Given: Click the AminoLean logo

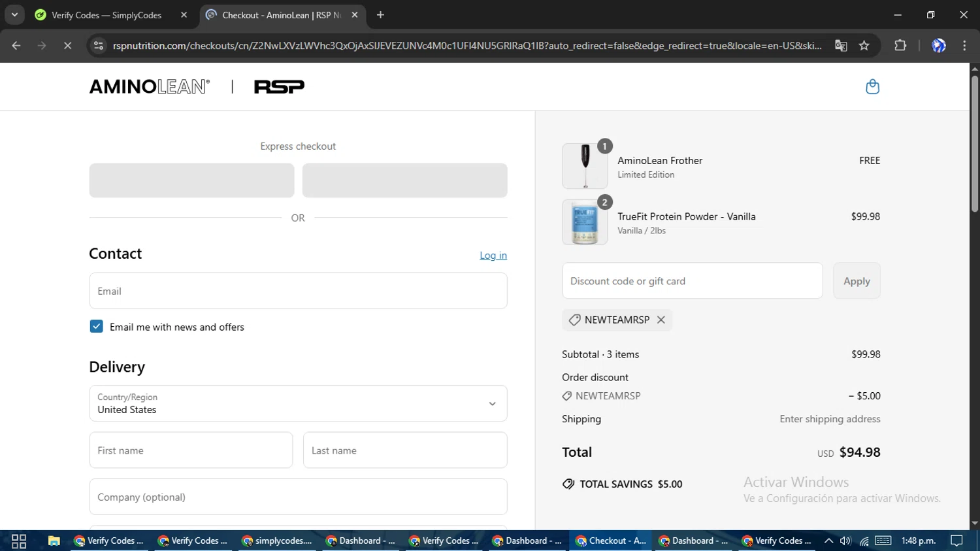Looking at the screenshot, I should (x=150, y=86).
